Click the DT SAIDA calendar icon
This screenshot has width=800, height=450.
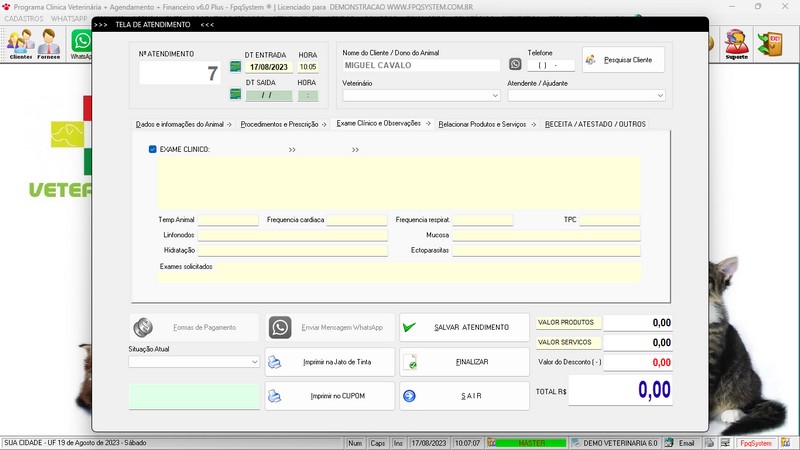[x=235, y=95]
